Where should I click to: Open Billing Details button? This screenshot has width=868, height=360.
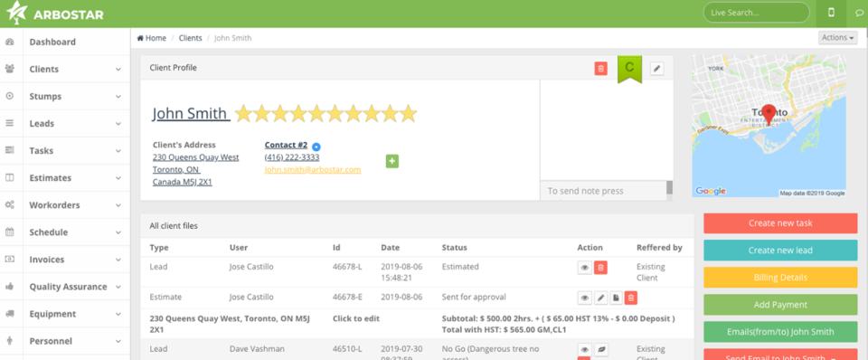pos(780,278)
